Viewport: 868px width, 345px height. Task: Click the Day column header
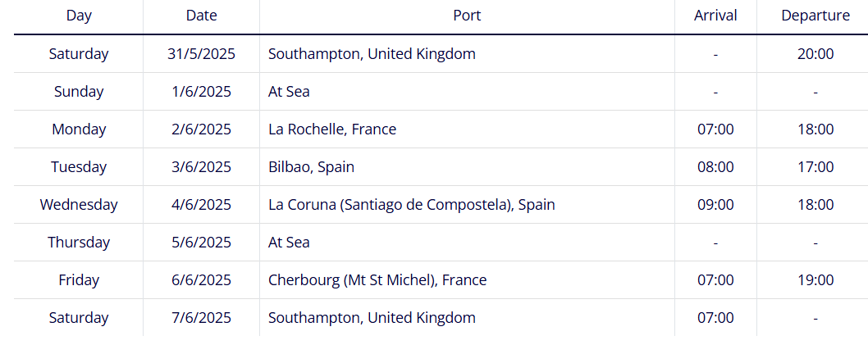point(79,16)
